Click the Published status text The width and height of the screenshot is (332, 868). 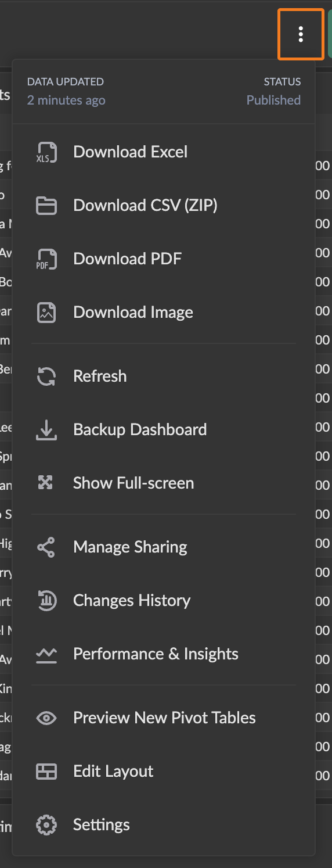(273, 100)
